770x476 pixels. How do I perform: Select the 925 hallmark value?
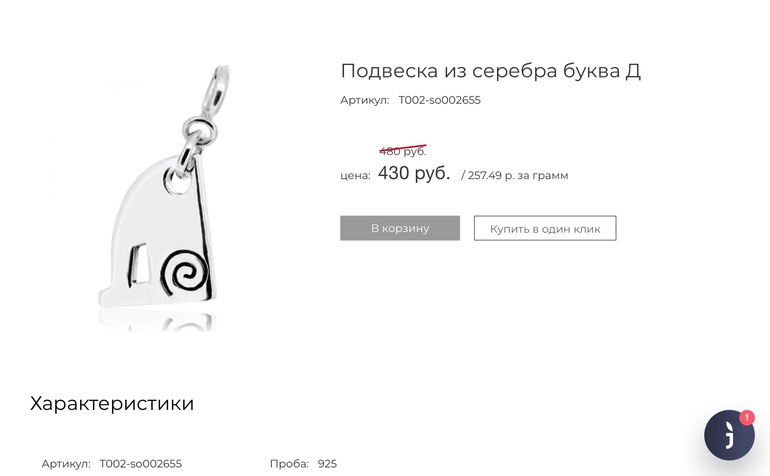[x=327, y=464]
